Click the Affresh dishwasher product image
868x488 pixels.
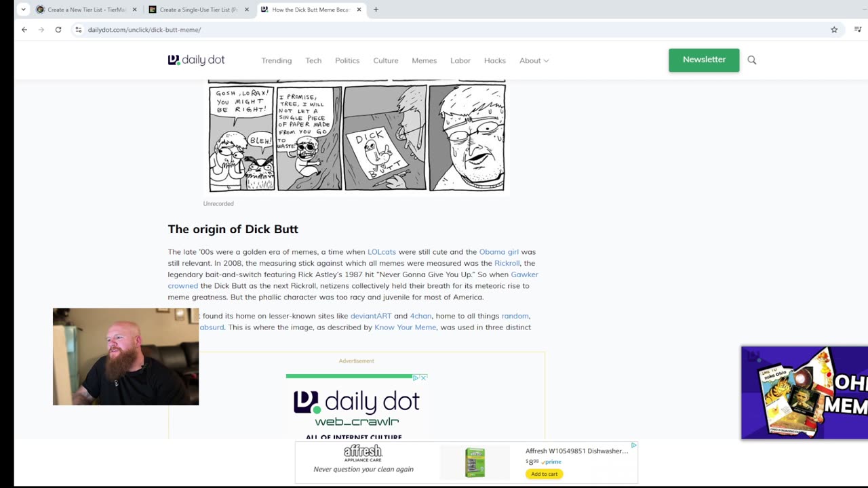pyautogui.click(x=475, y=462)
